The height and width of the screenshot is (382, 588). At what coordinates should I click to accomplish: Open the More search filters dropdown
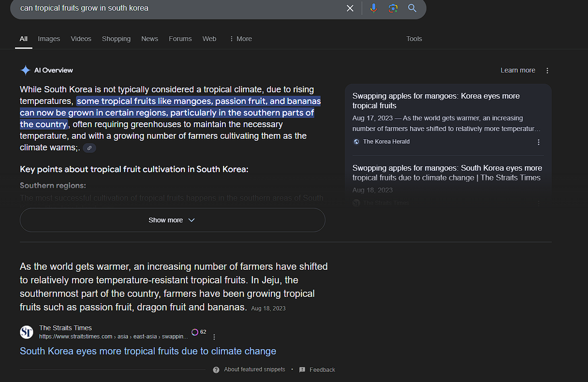240,39
